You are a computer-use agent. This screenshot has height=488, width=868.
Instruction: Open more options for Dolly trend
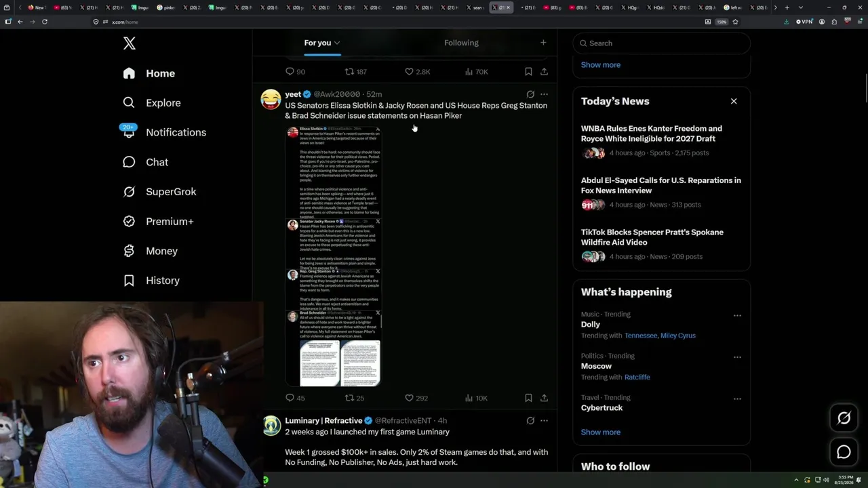(737, 316)
